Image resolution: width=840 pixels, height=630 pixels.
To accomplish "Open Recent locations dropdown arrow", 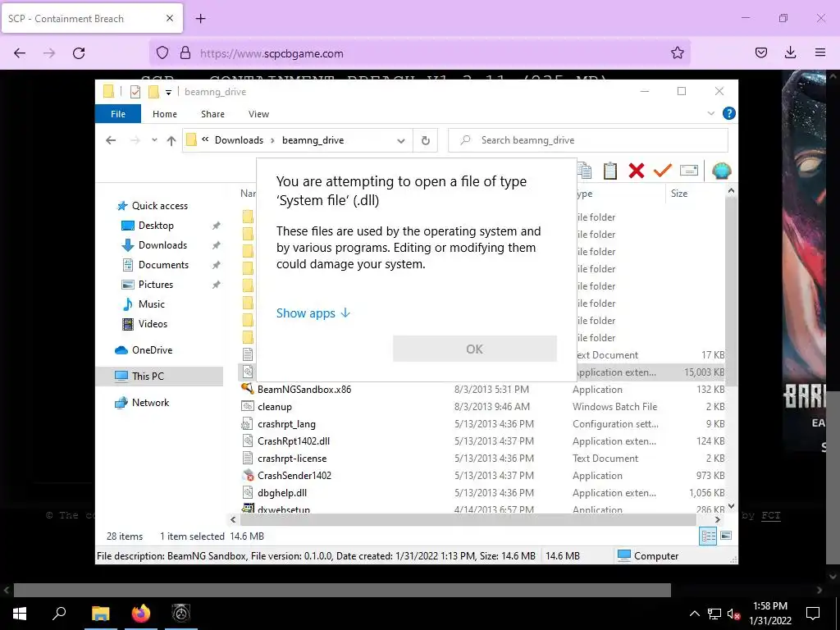I will [154, 140].
